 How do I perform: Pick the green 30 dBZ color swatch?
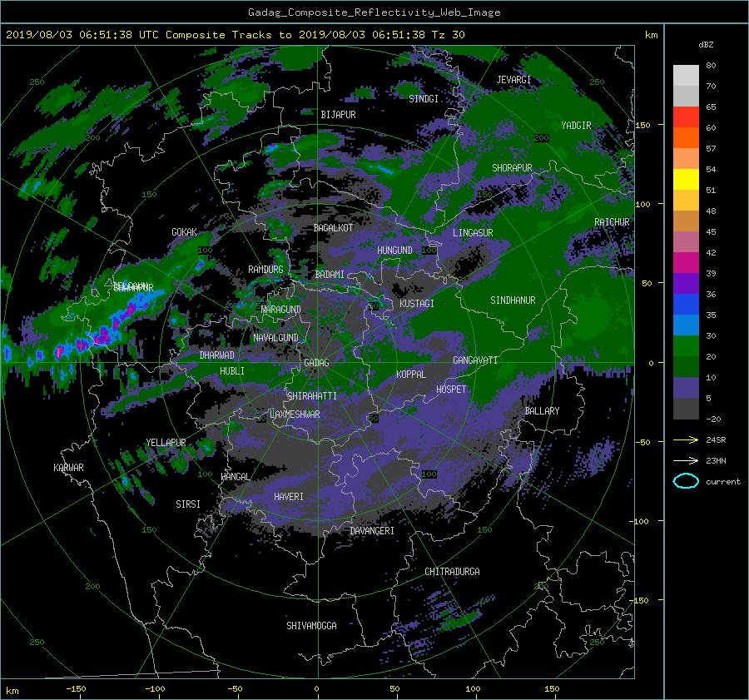point(686,345)
